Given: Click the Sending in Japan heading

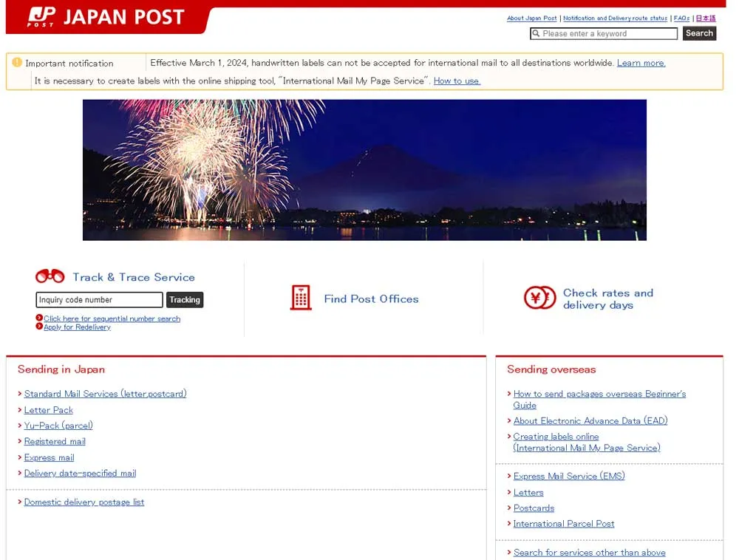Looking at the screenshot, I should tap(61, 369).
